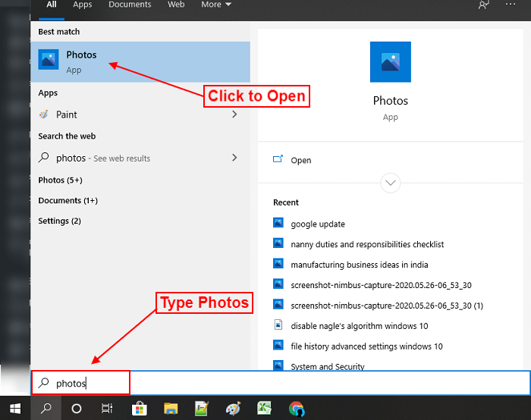531x420 pixels.
Task: Launch Chrome from the taskbar
Action: [297, 409]
